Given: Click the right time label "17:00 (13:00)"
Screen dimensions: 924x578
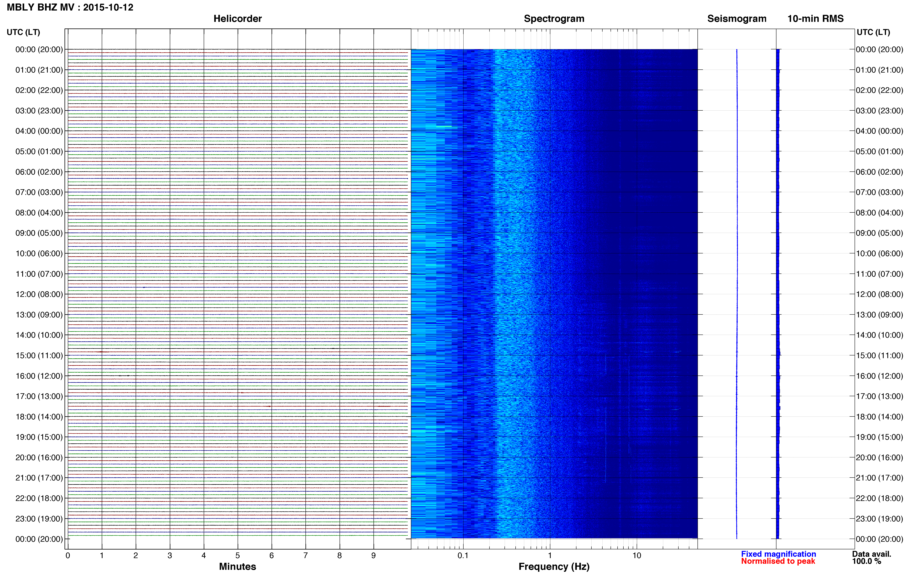Looking at the screenshot, I should point(879,396).
